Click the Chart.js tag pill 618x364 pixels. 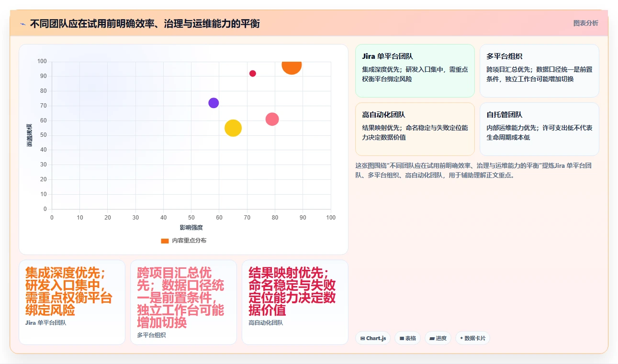point(373,338)
